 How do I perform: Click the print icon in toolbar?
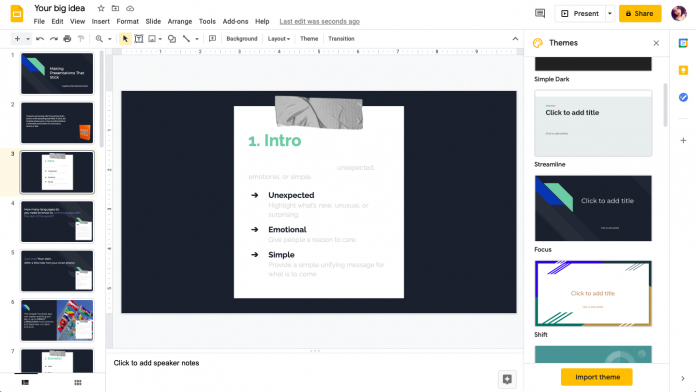click(x=67, y=39)
